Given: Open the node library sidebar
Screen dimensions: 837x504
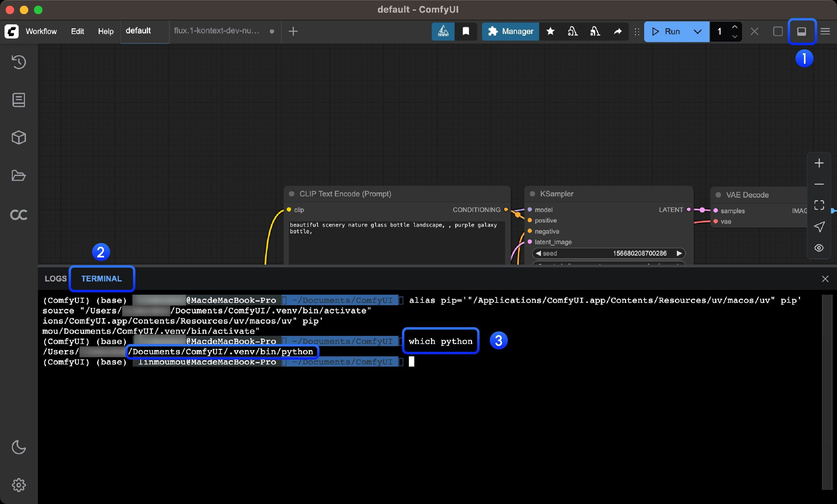Looking at the screenshot, I should coord(19,100).
